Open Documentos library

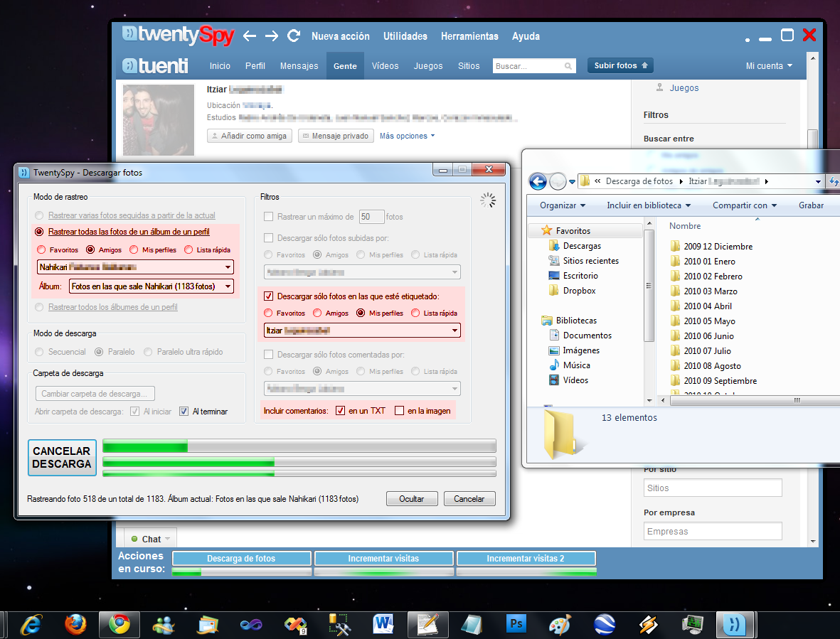coord(580,335)
